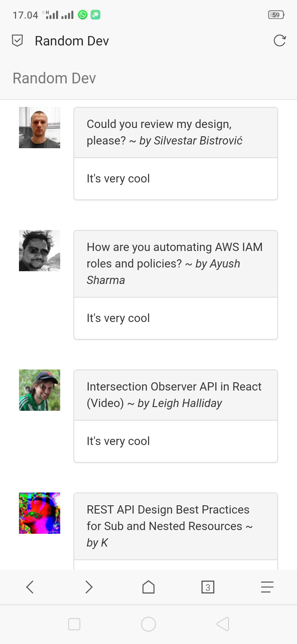
Task: Tap the colorful avatar of author K
Action: [x=40, y=513]
